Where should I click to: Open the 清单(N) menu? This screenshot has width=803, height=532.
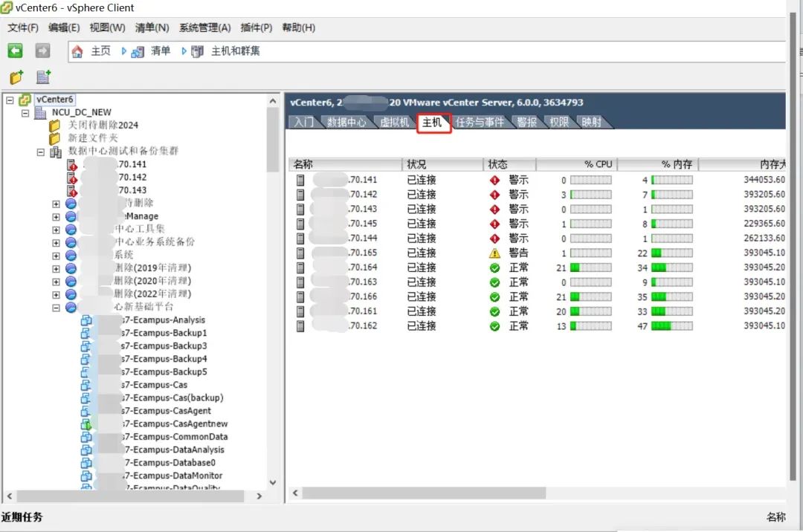(152, 27)
